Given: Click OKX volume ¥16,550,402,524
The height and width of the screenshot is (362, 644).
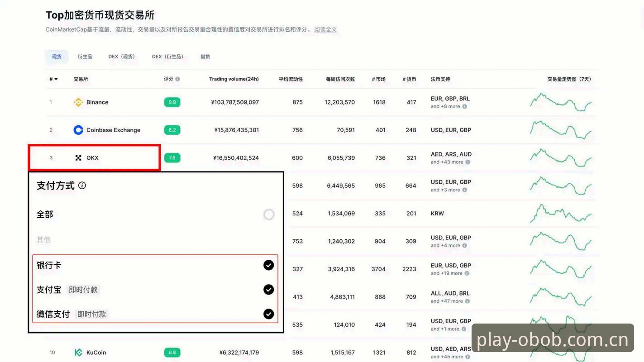Looking at the screenshot, I should tap(236, 158).
